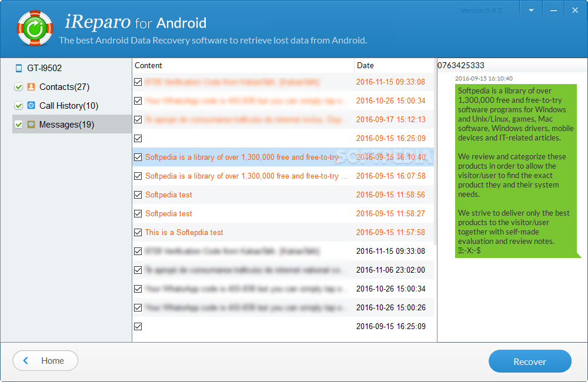Screen dimensions: 588x382
Task: Select Call History(10) in the sidebar
Action: pos(69,106)
